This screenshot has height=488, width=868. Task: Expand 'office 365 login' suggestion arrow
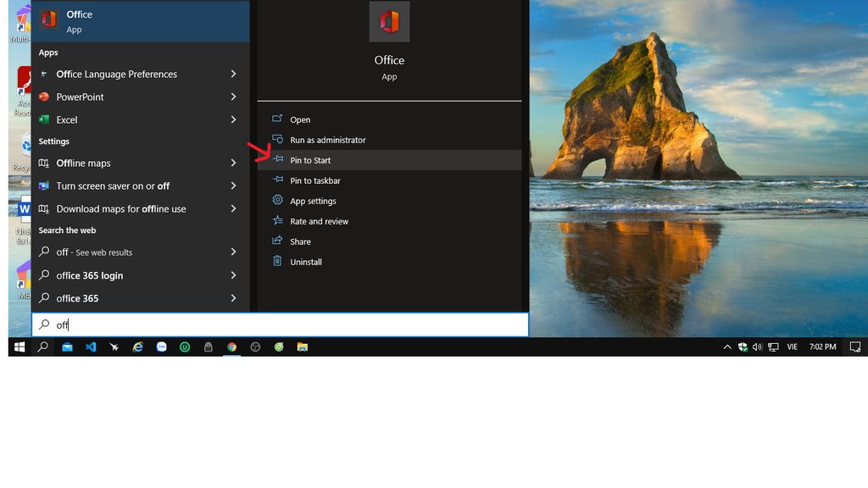click(233, 275)
